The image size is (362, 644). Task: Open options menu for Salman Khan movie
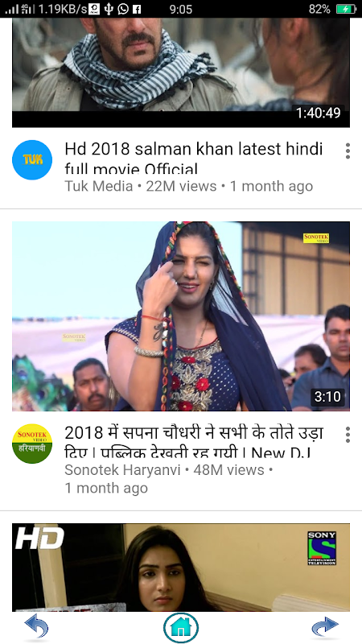pyautogui.click(x=348, y=151)
